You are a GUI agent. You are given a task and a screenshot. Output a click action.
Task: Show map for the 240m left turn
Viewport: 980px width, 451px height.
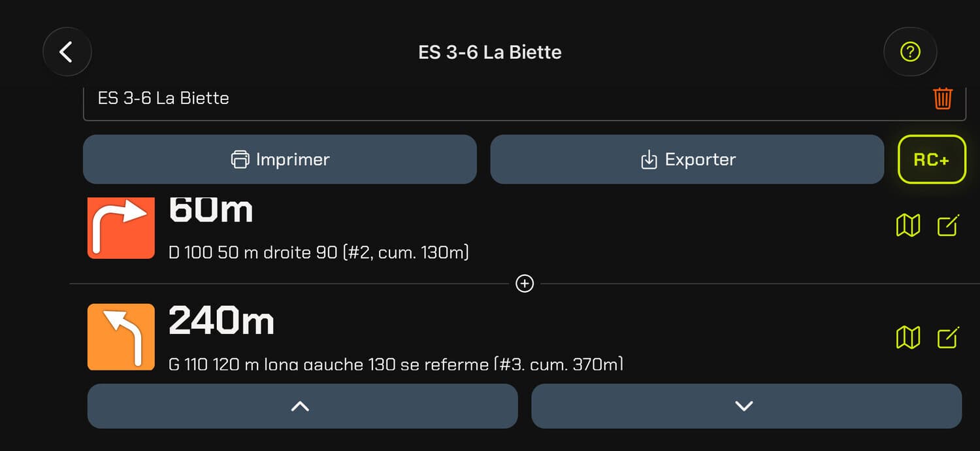point(907,337)
